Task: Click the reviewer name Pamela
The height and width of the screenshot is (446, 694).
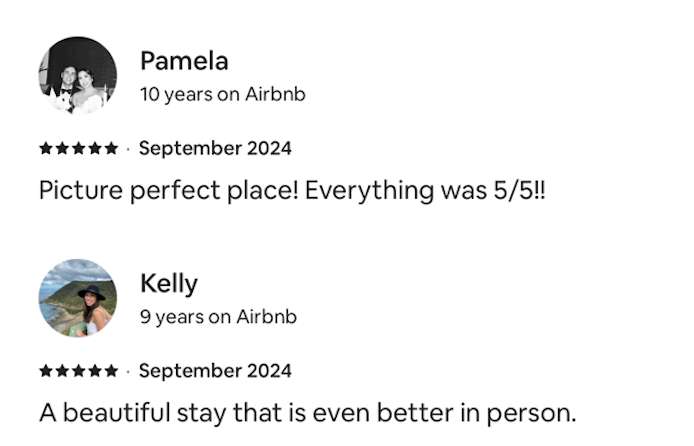Action: [x=184, y=61]
